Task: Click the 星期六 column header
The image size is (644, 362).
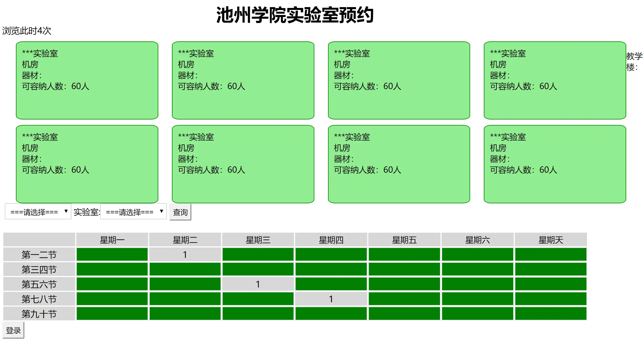Action: coord(478,240)
